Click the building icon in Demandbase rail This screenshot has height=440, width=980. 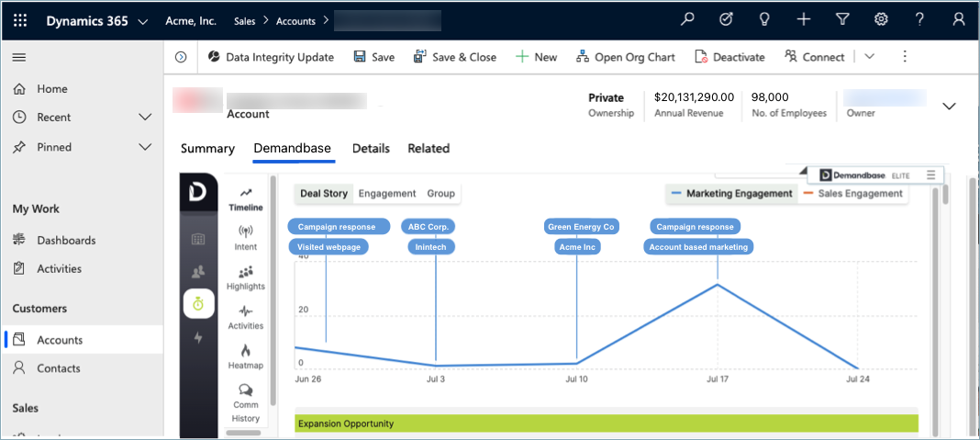pyautogui.click(x=198, y=239)
